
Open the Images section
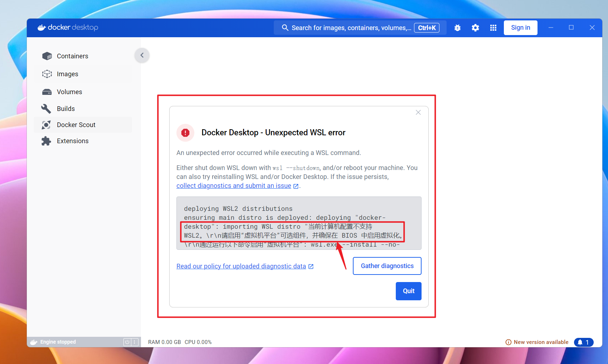pyautogui.click(x=83, y=74)
